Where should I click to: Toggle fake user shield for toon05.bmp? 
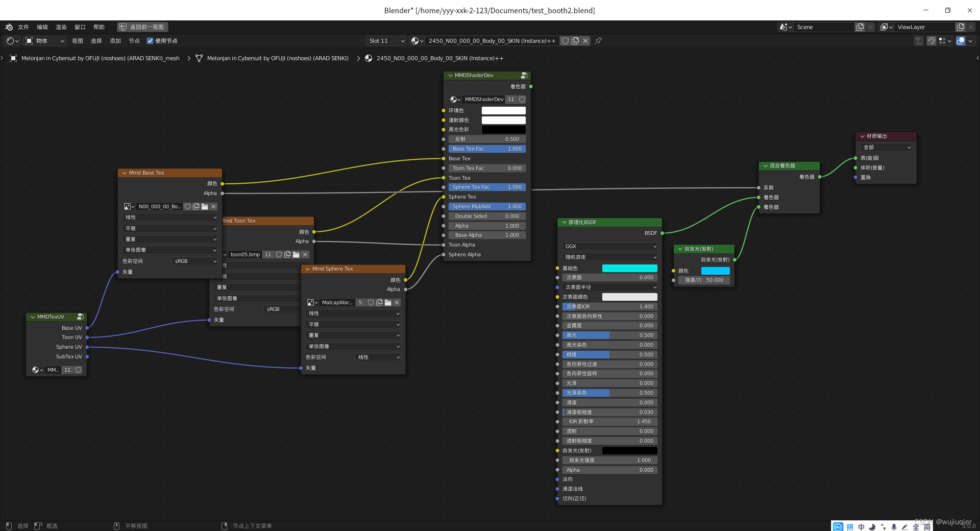tap(279, 254)
